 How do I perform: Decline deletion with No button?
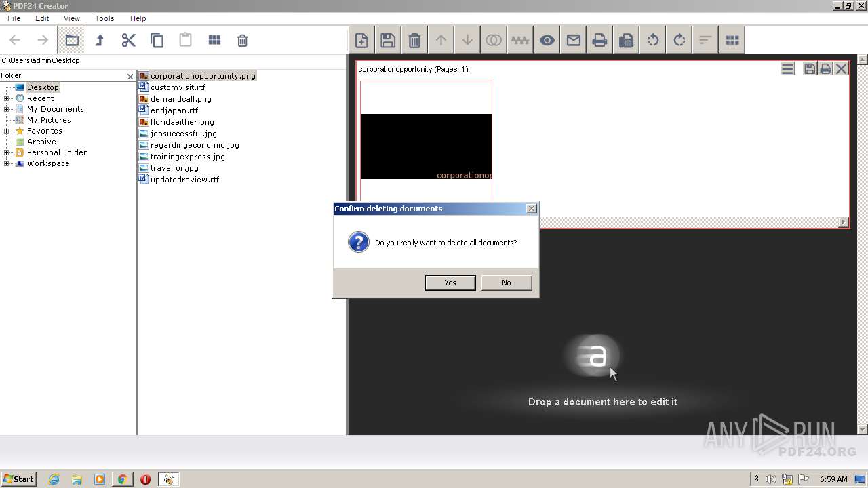(507, 283)
